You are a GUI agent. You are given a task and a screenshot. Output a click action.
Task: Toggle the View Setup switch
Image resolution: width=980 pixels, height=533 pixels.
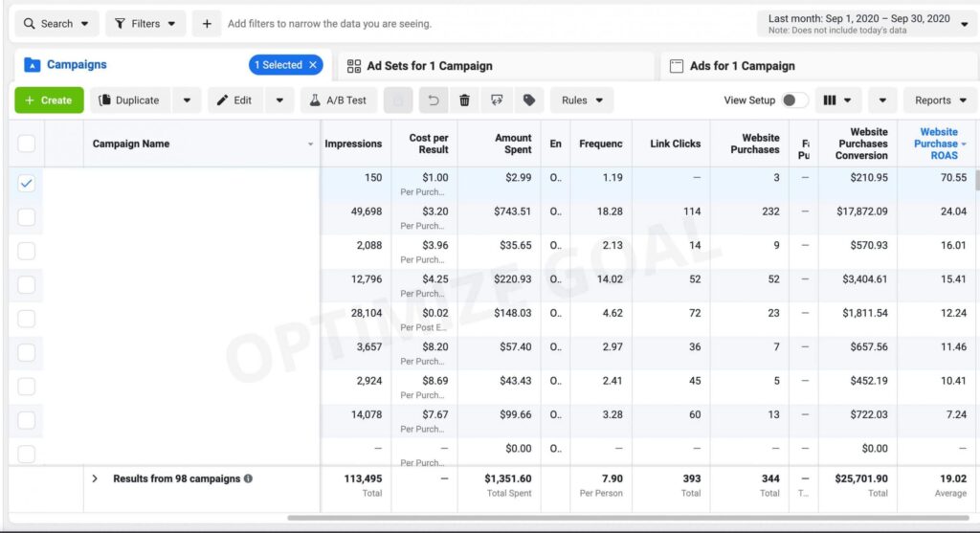(793, 100)
